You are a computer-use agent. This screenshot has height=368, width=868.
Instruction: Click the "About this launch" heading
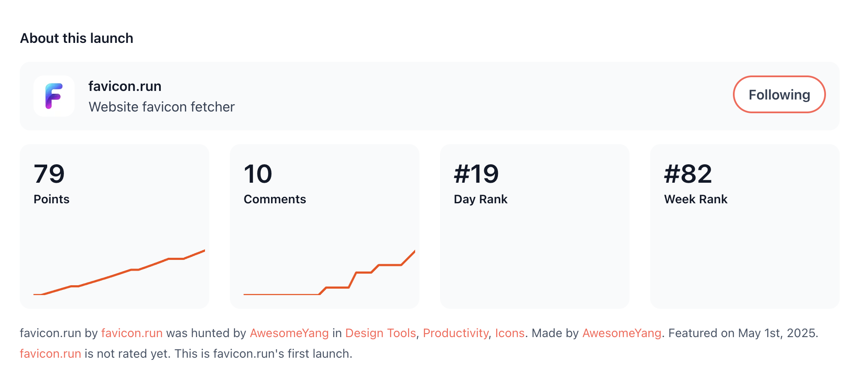click(x=77, y=38)
